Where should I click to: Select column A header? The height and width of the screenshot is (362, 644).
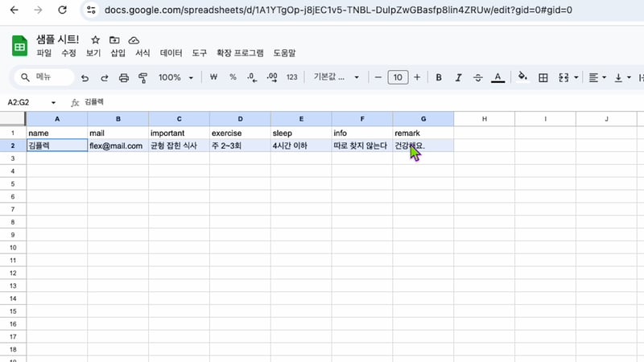pos(57,119)
